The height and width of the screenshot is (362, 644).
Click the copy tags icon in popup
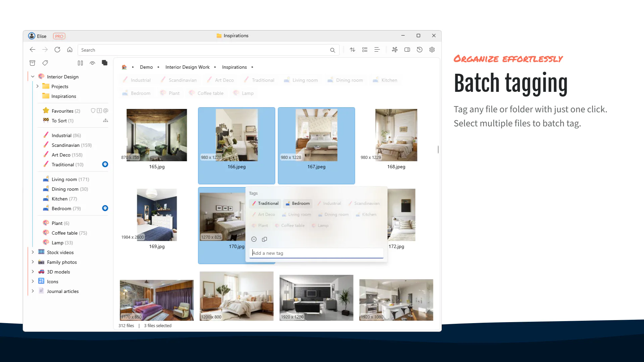point(264,239)
